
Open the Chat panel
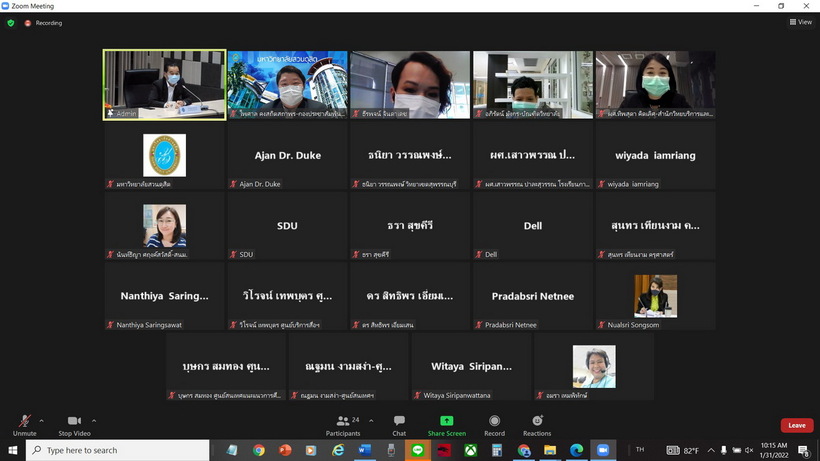point(399,425)
